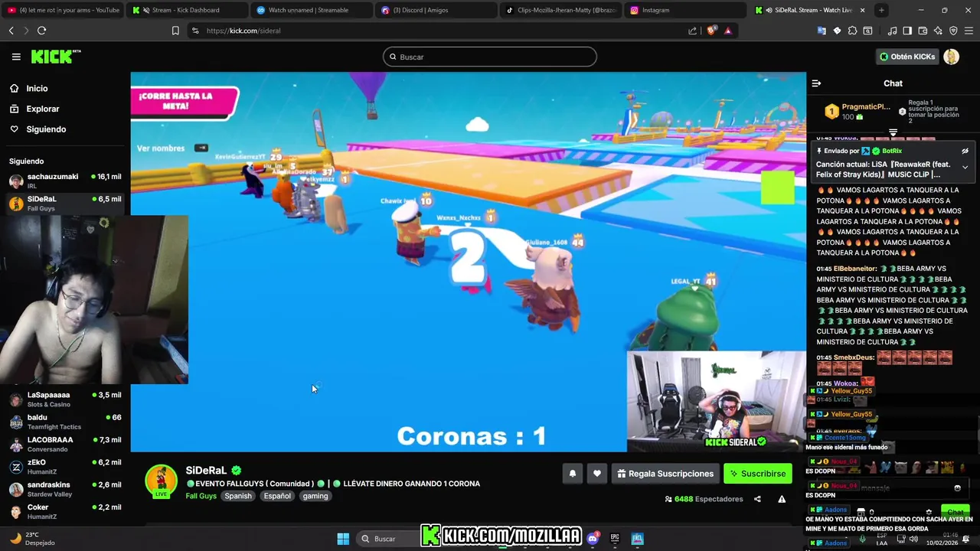Open LACOBRAAA's channel in the following list
The height and width of the screenshot is (551, 980).
click(64, 444)
